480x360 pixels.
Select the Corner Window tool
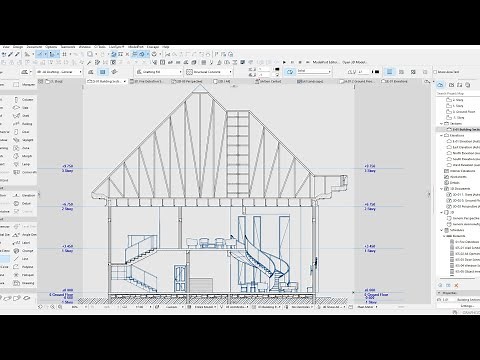[x=24, y=172]
